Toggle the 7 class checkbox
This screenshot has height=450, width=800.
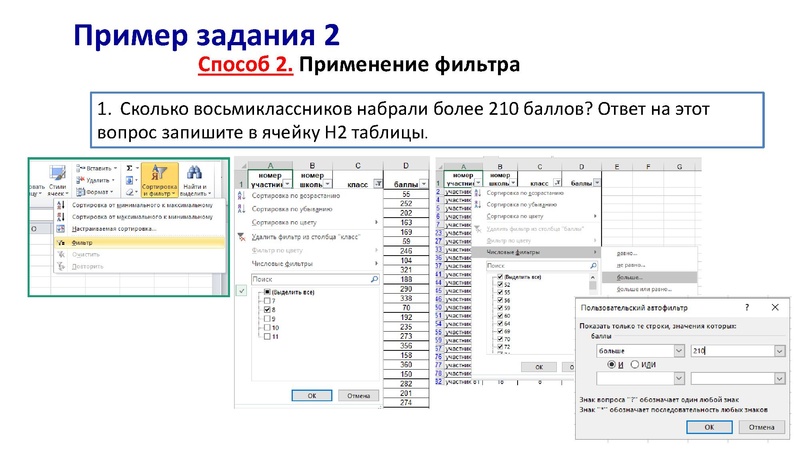267,301
